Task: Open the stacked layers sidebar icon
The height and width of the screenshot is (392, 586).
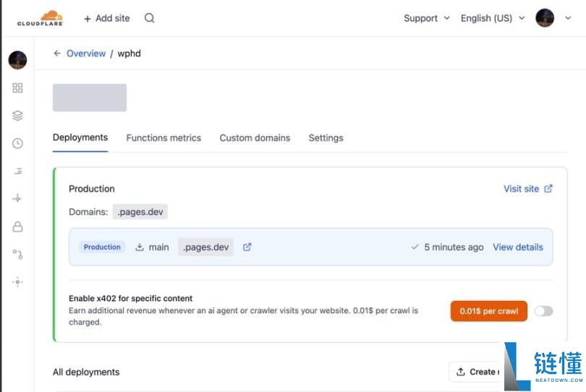Action: click(x=17, y=116)
